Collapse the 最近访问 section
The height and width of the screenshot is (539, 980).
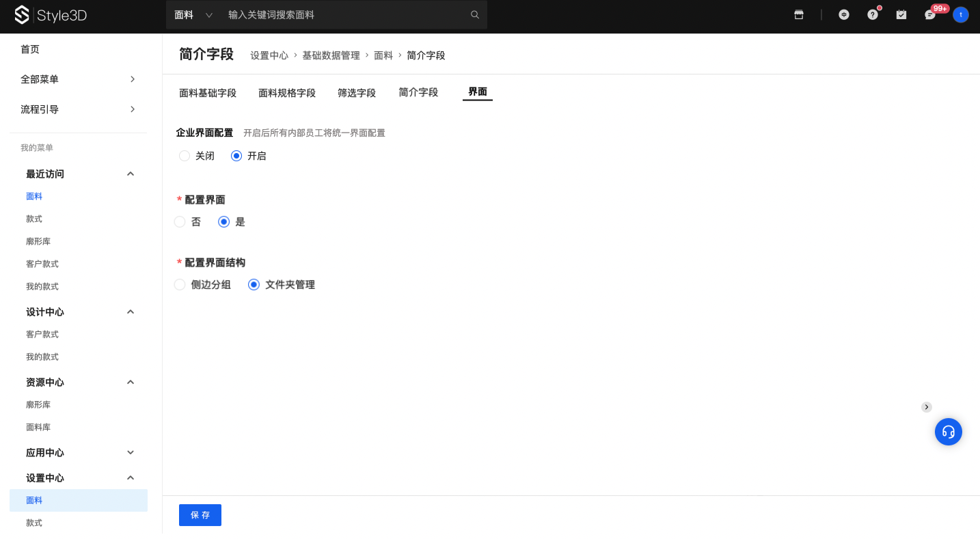[131, 174]
